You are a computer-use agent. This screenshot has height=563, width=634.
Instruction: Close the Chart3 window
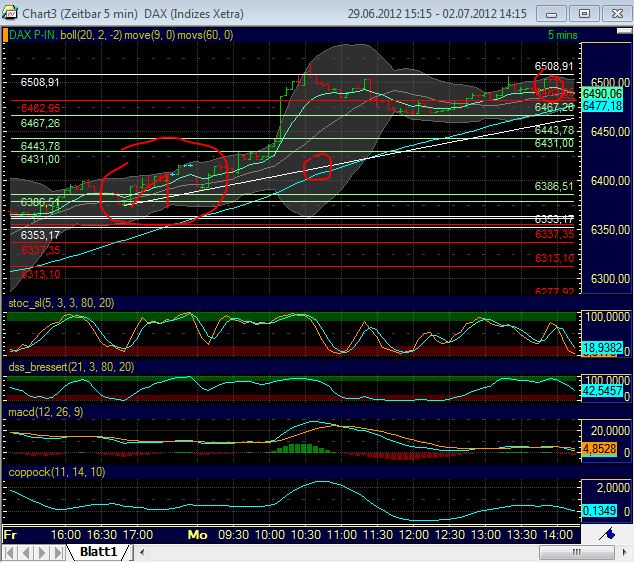[x=617, y=14]
